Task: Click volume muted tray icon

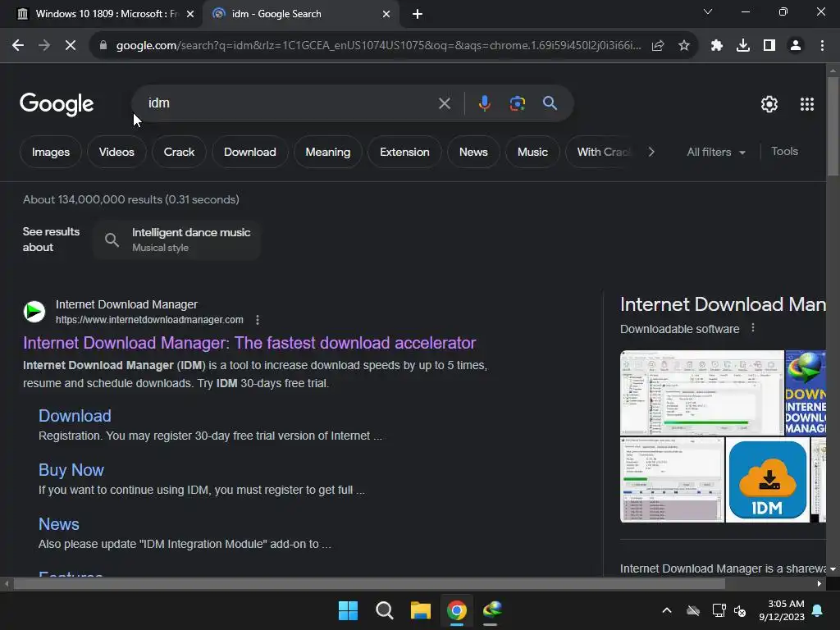Action: (740, 610)
